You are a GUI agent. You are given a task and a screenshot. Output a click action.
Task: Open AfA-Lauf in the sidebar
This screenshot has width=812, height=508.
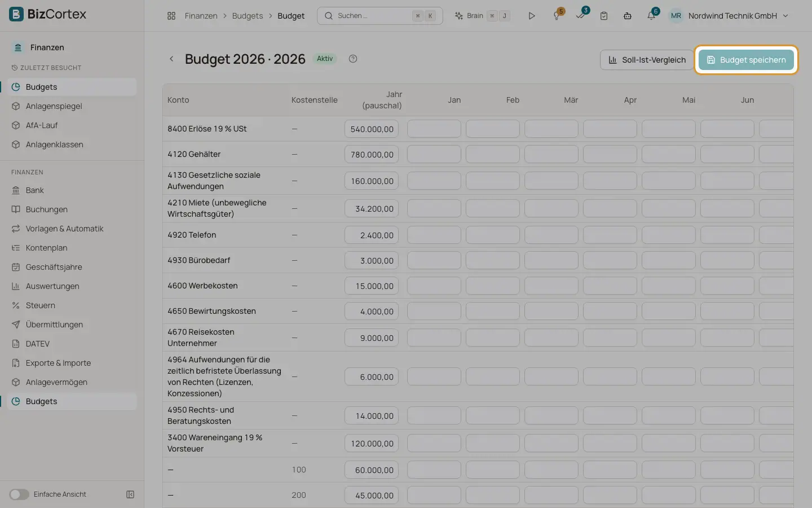coord(72,125)
